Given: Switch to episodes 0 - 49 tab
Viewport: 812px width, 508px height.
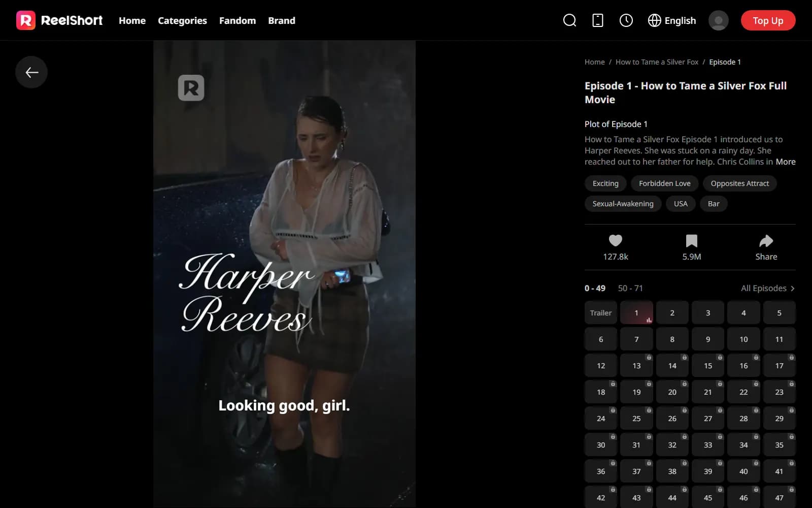Looking at the screenshot, I should 595,288.
